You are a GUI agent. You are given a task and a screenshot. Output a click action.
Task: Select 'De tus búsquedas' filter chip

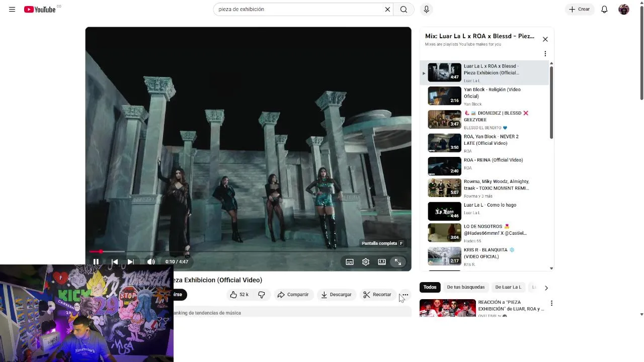(466, 287)
